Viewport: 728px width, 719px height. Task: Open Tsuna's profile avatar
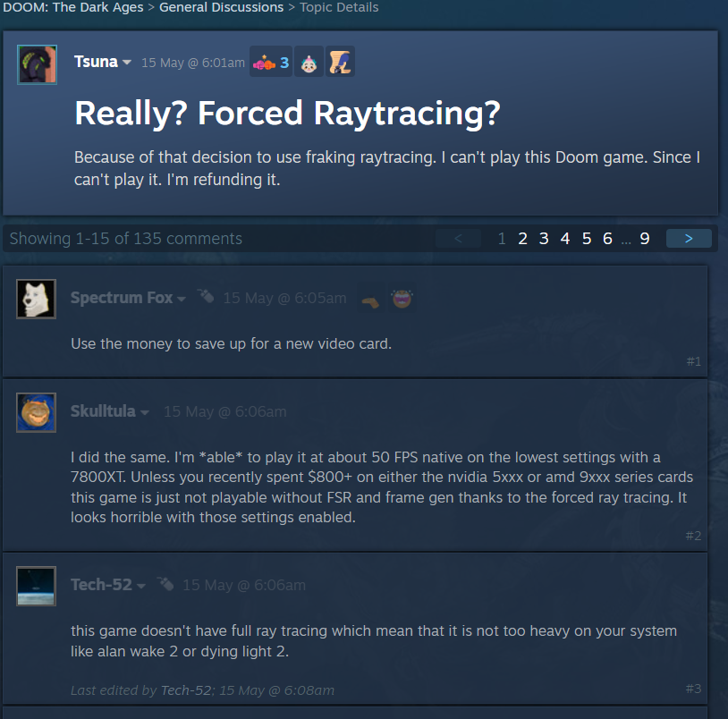click(x=38, y=64)
